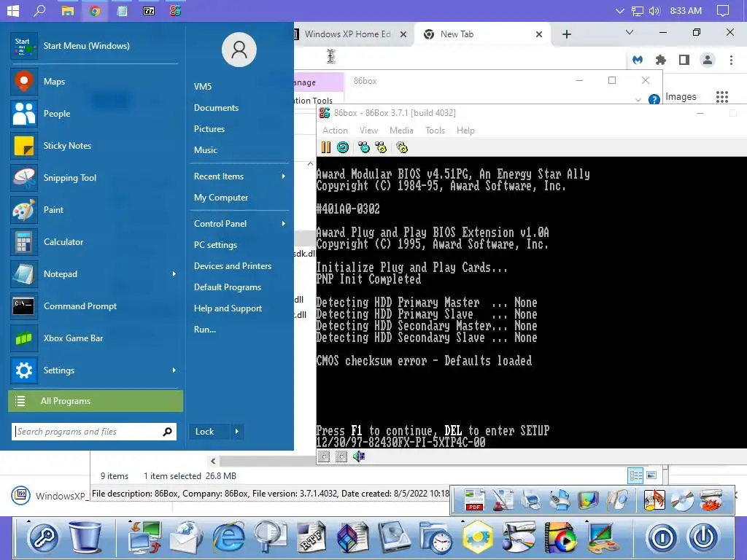Switch to Windows XP Home Ed Chrome tab
The width and height of the screenshot is (747, 560).
coord(348,34)
